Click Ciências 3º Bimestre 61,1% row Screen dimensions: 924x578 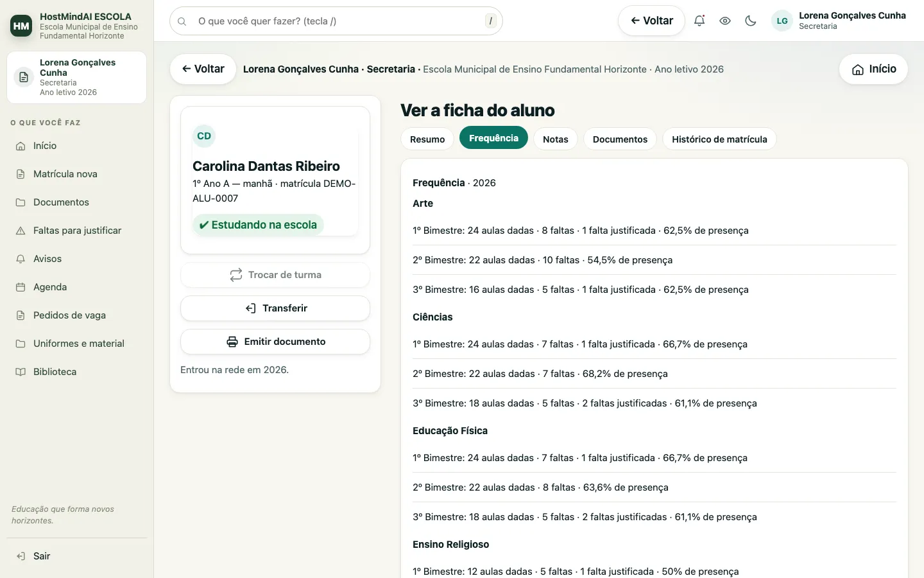654,403
